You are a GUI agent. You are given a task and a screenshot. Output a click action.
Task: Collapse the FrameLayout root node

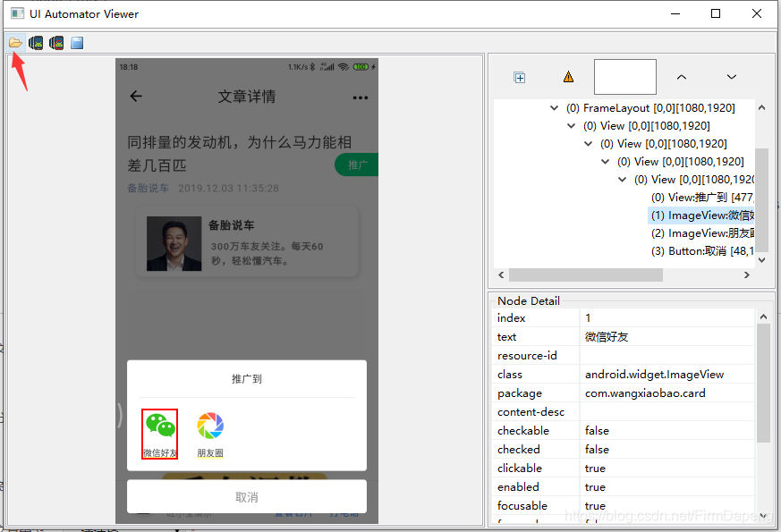pyautogui.click(x=554, y=107)
